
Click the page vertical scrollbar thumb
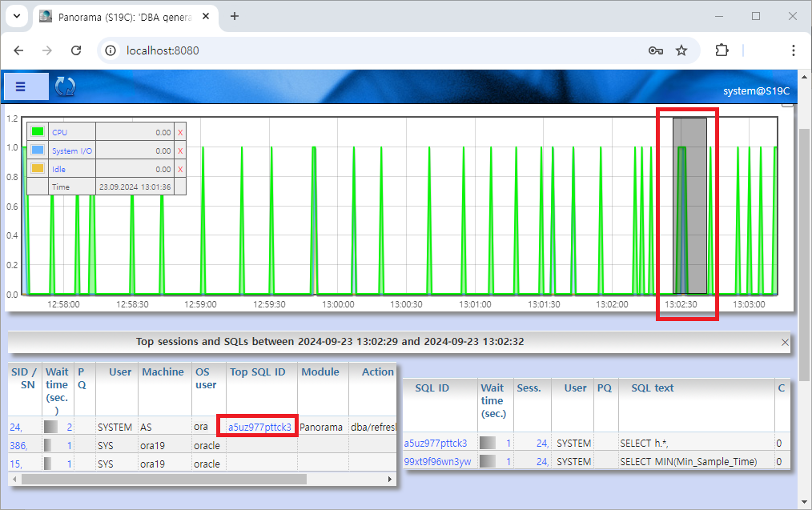pos(804,254)
